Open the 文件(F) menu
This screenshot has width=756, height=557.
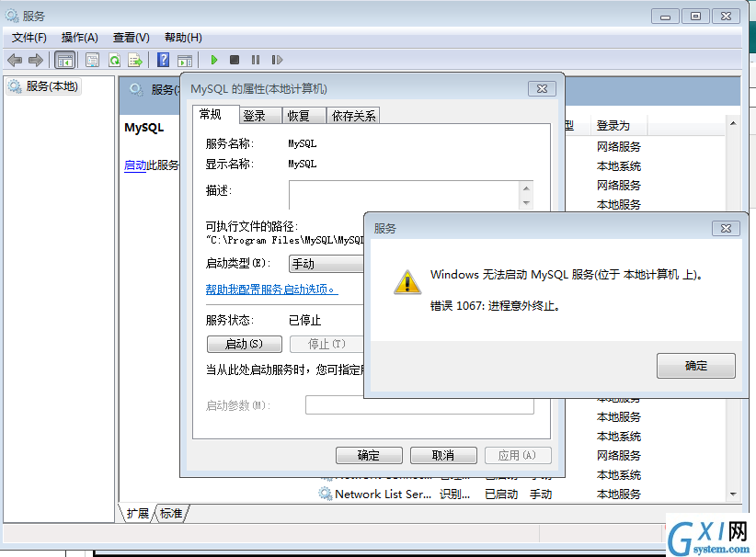tap(29, 38)
